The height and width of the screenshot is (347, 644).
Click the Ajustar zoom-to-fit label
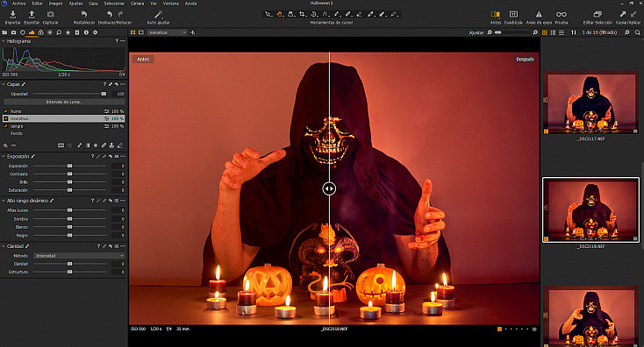coord(476,32)
